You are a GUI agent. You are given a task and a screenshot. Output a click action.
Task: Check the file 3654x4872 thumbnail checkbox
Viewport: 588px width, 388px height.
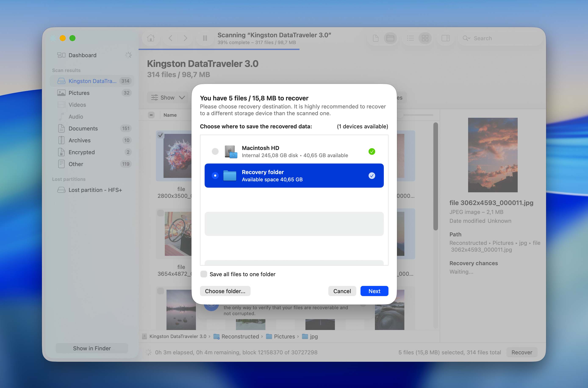point(161,213)
